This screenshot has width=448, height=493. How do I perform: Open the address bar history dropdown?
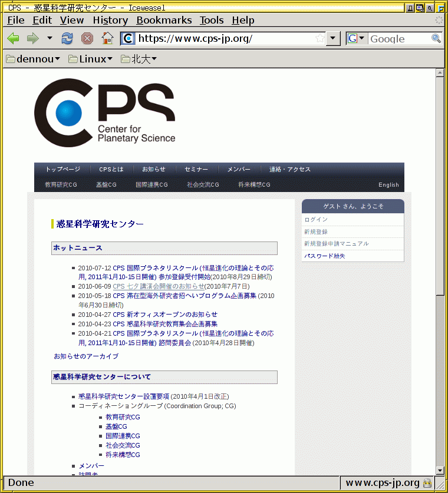pos(333,39)
